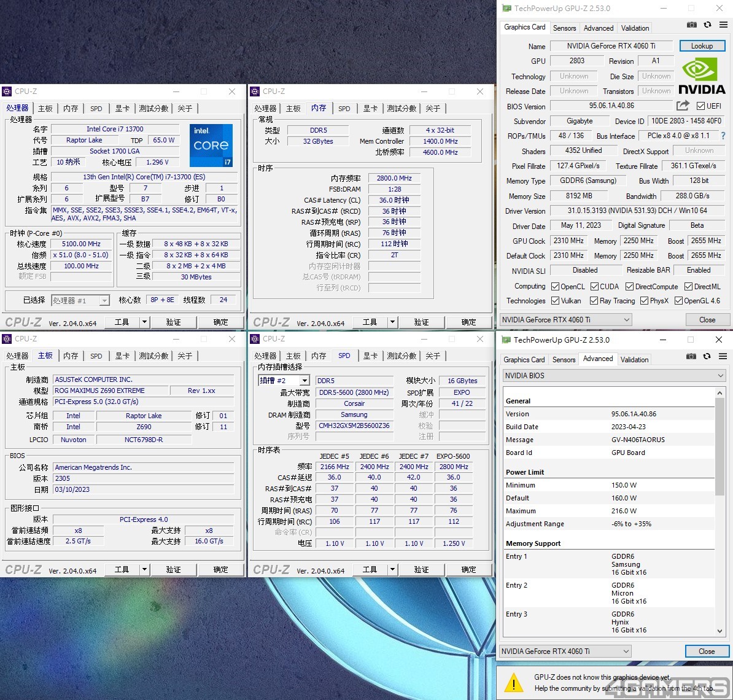Click CPU-Z app icon in SPD window title

(255, 338)
